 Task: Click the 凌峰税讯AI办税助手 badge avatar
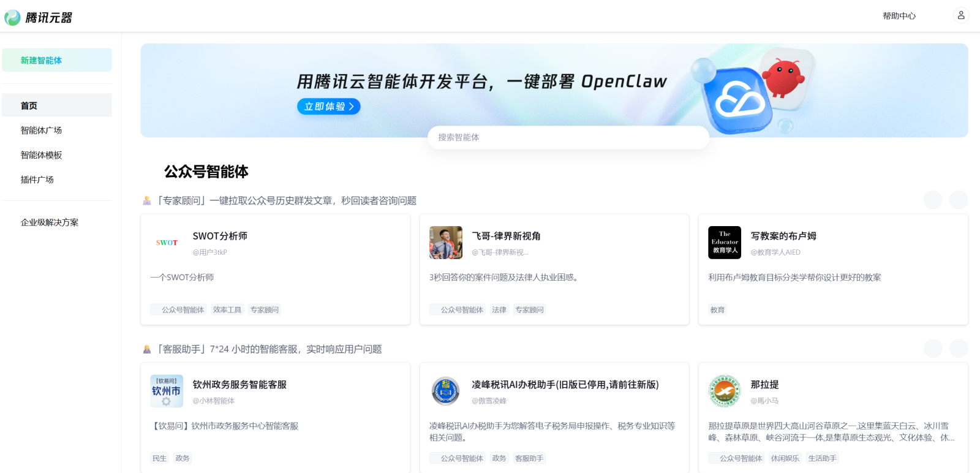click(x=446, y=391)
